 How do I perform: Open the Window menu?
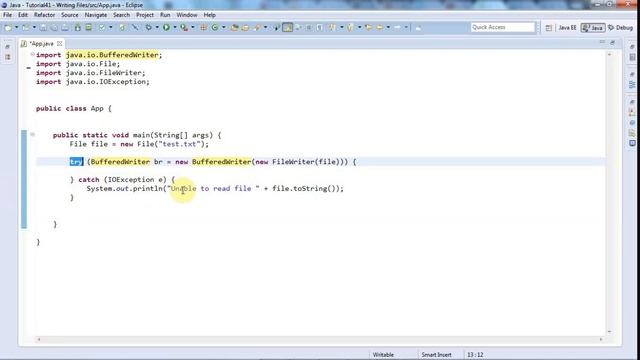coord(187,15)
